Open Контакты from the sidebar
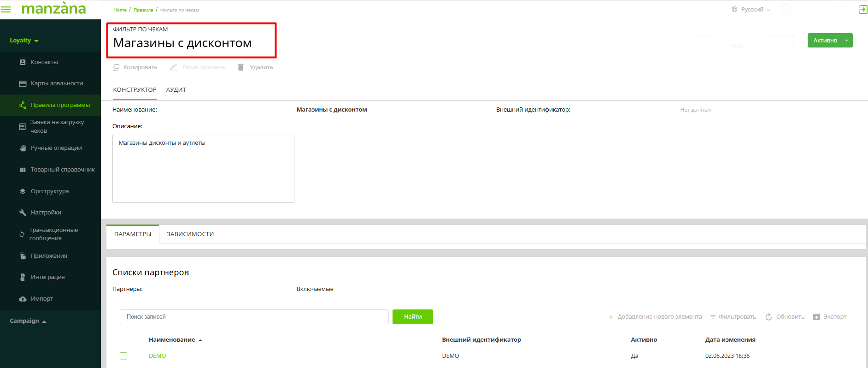Viewport: 868px width, 368px height. (x=44, y=62)
